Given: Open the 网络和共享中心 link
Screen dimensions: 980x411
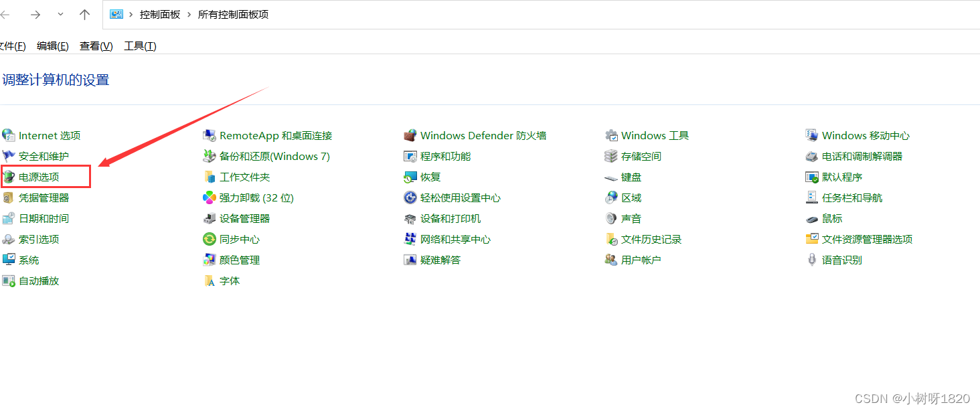Looking at the screenshot, I should click(x=456, y=239).
